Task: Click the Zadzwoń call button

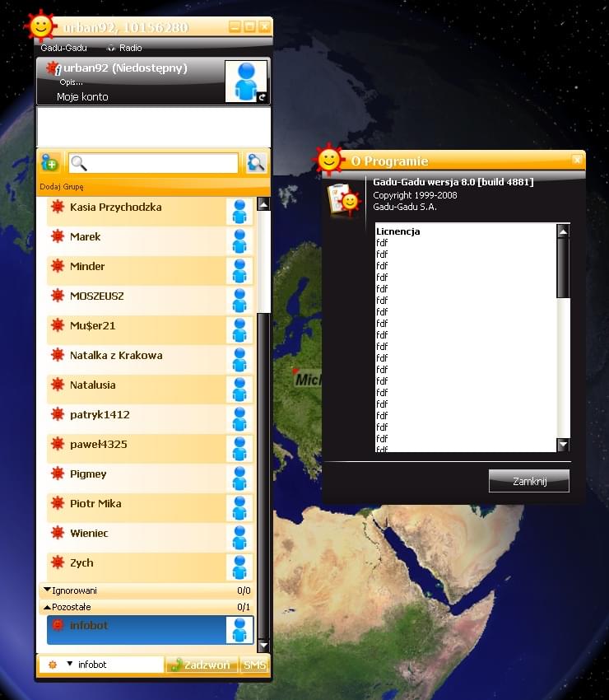Action: point(202,665)
